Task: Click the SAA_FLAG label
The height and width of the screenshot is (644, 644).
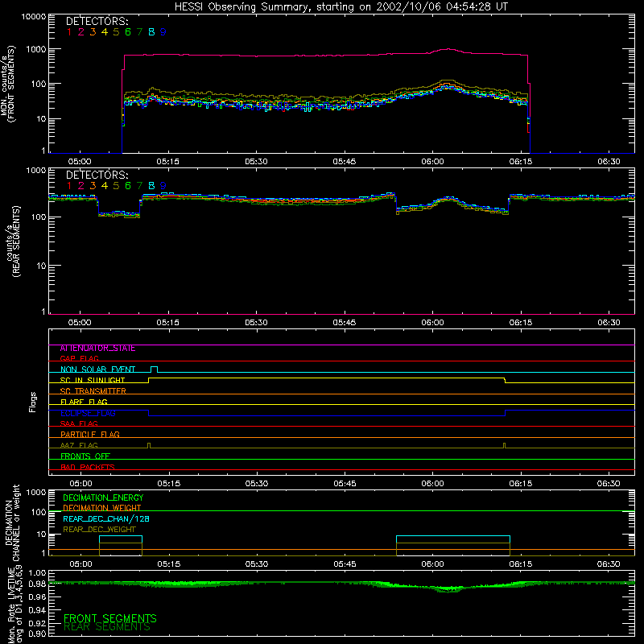Action: [x=79, y=423]
